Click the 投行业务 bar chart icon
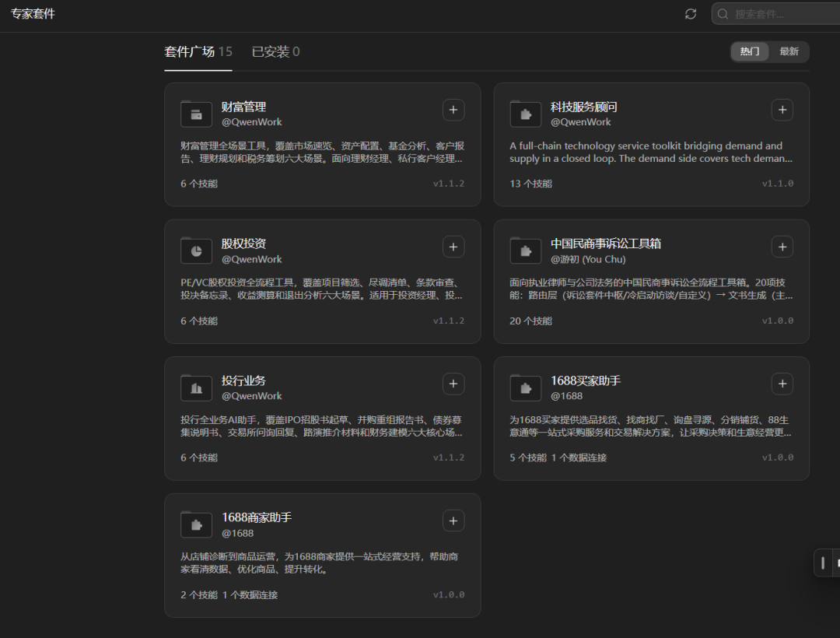 pos(196,387)
